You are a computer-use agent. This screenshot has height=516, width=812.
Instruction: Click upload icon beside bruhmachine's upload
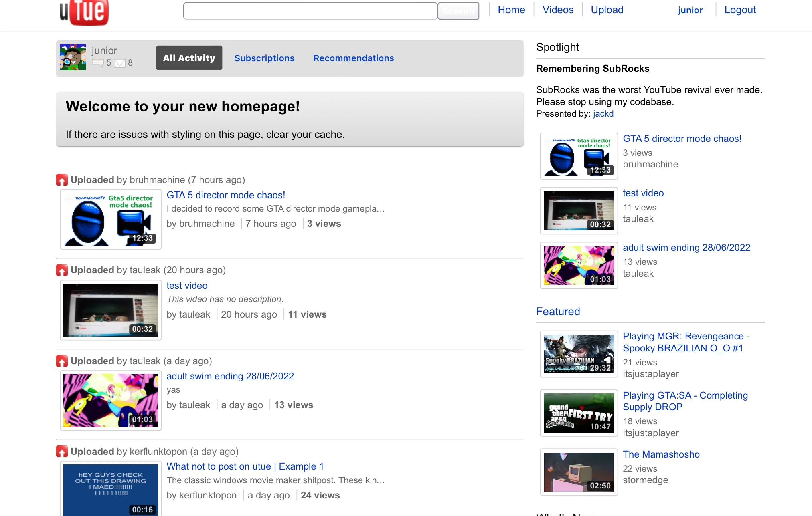(62, 180)
